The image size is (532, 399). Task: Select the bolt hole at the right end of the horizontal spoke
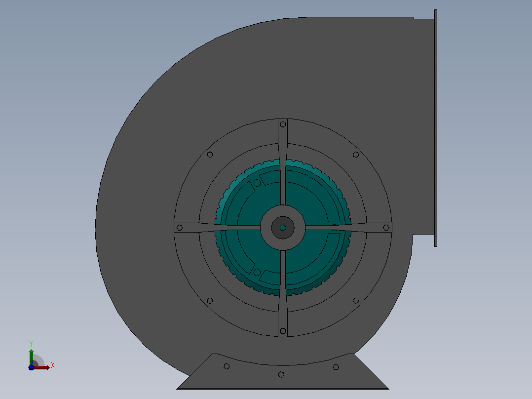[386, 228]
